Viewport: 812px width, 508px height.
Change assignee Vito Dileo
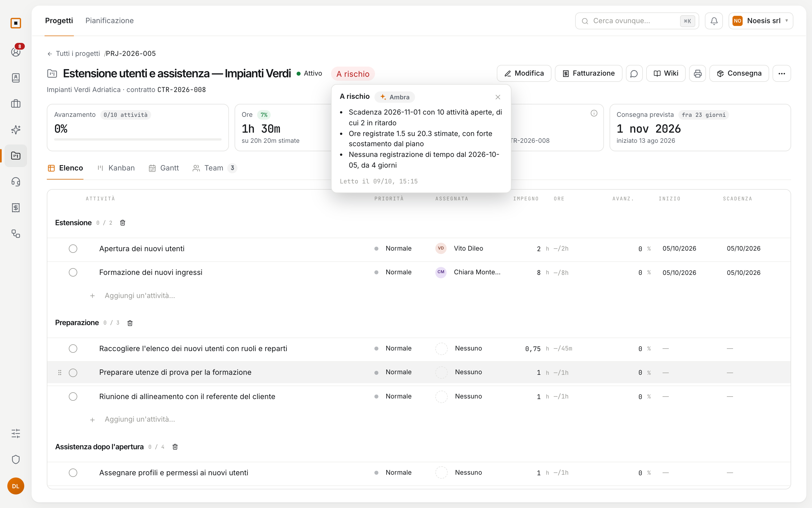(x=459, y=249)
